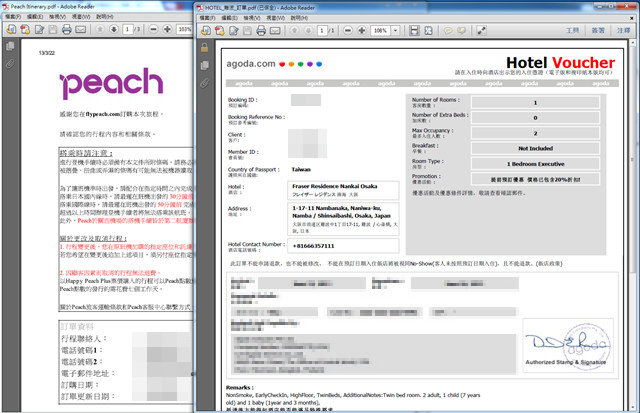
Task: Go to previous page in HOTEL window
Action: coord(294,31)
